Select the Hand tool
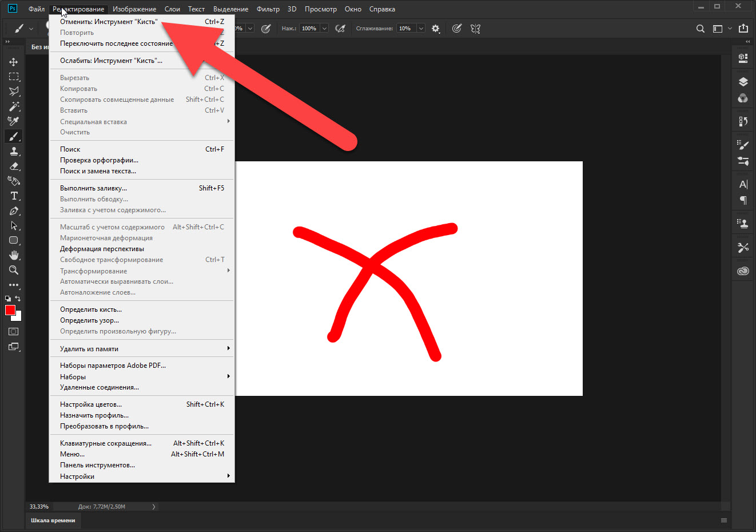The height and width of the screenshot is (532, 756). tap(14, 255)
